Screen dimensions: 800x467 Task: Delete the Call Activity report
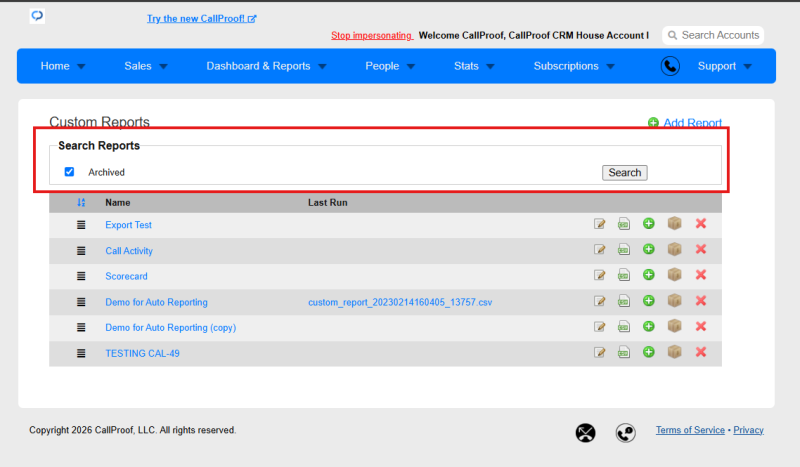coord(701,249)
